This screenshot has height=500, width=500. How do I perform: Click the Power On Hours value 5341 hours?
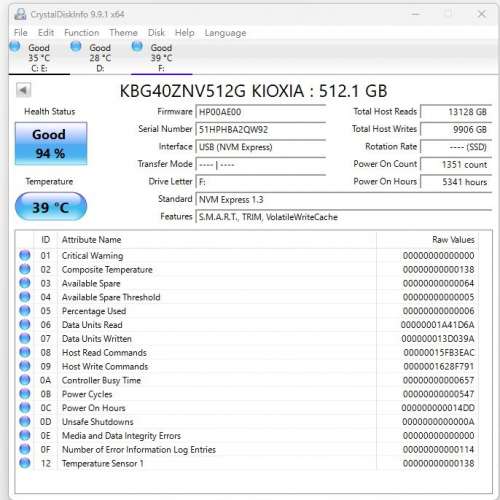pyautogui.click(x=456, y=182)
